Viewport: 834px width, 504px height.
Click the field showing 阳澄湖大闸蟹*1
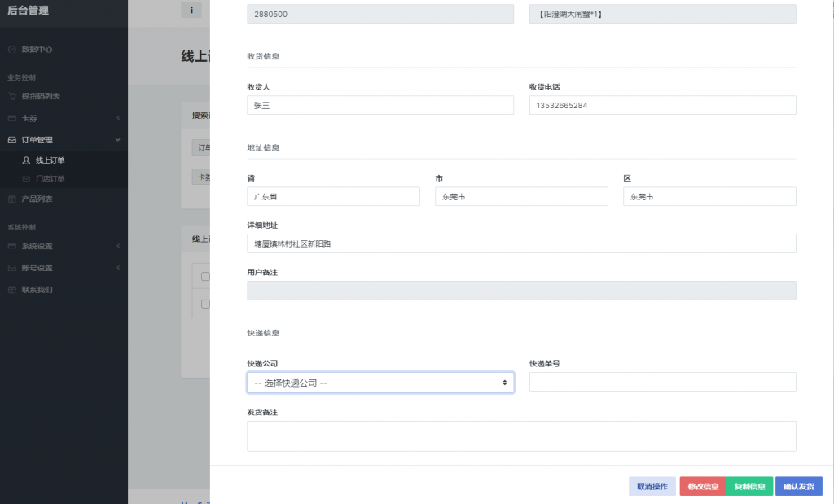(663, 14)
